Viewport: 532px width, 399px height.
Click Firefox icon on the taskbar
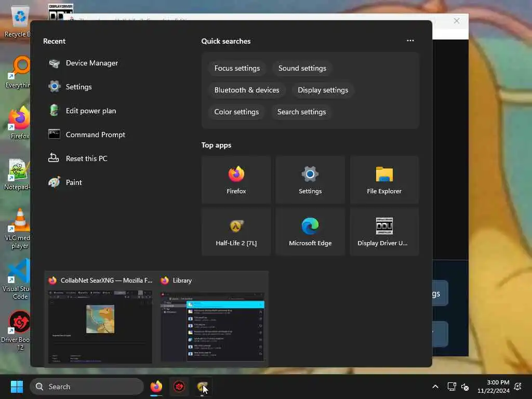pyautogui.click(x=156, y=387)
